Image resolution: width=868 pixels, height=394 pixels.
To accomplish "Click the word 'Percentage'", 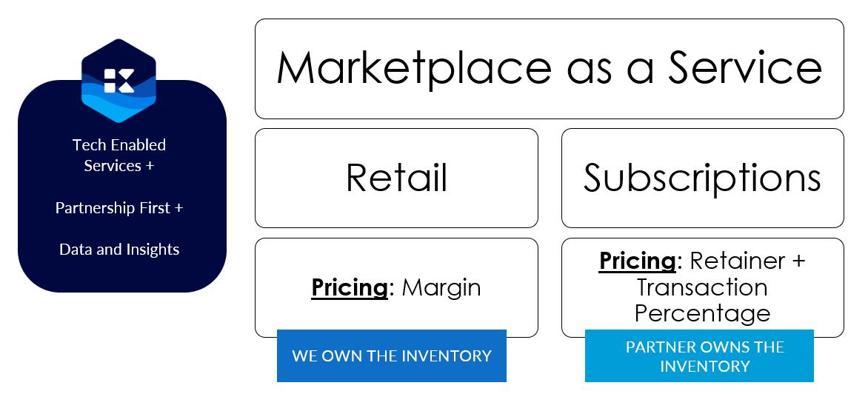I will pyautogui.click(x=702, y=313).
